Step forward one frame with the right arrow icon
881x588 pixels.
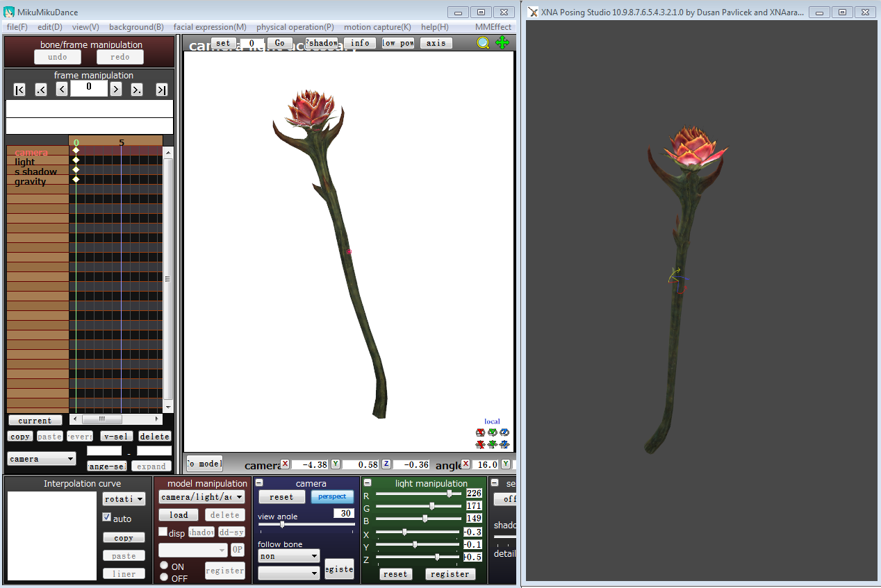pos(115,88)
